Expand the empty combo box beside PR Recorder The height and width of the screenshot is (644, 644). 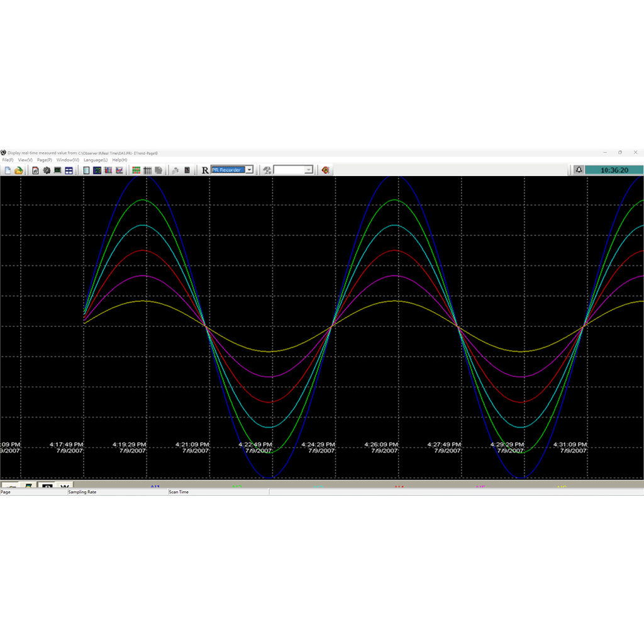pos(309,169)
